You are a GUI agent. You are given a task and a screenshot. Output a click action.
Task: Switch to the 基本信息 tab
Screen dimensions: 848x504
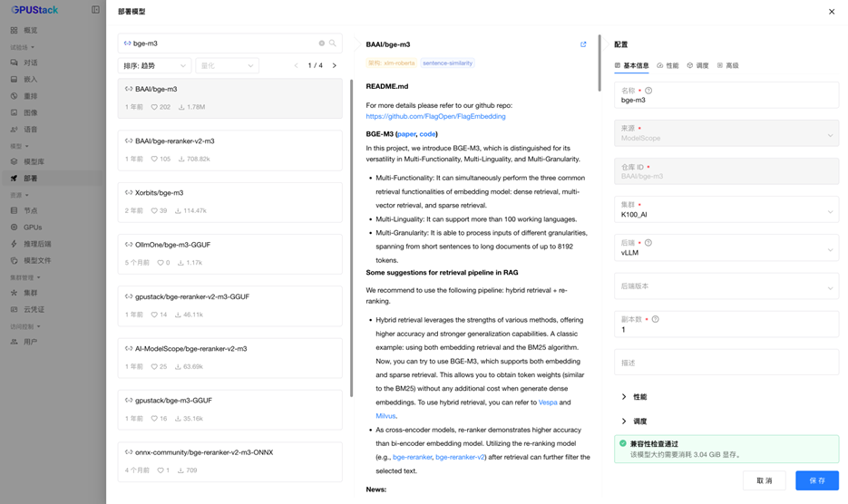[631, 65]
